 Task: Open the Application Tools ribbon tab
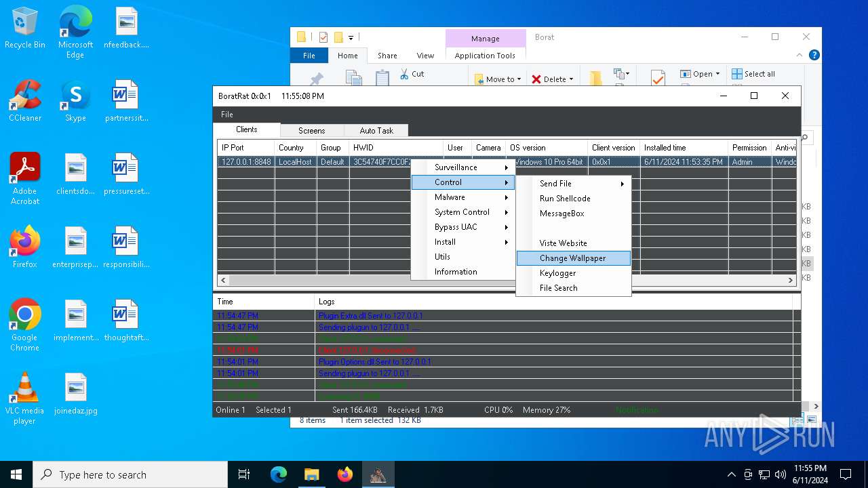[485, 56]
